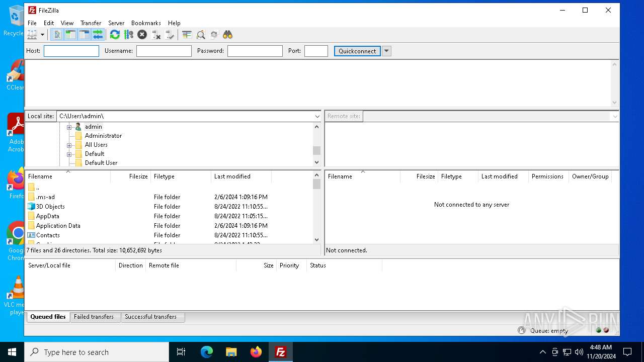Refresh the file and folder lists
The width and height of the screenshot is (644, 362).
point(115,35)
